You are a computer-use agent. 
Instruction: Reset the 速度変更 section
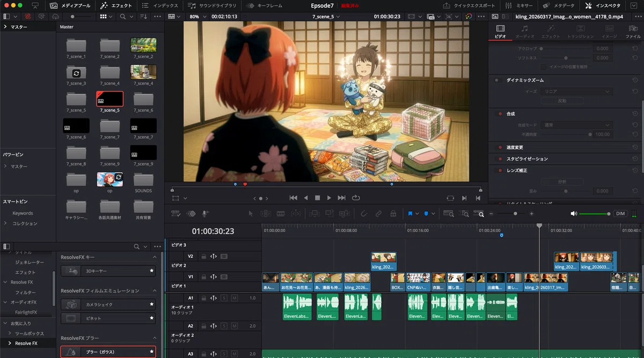tap(635, 147)
